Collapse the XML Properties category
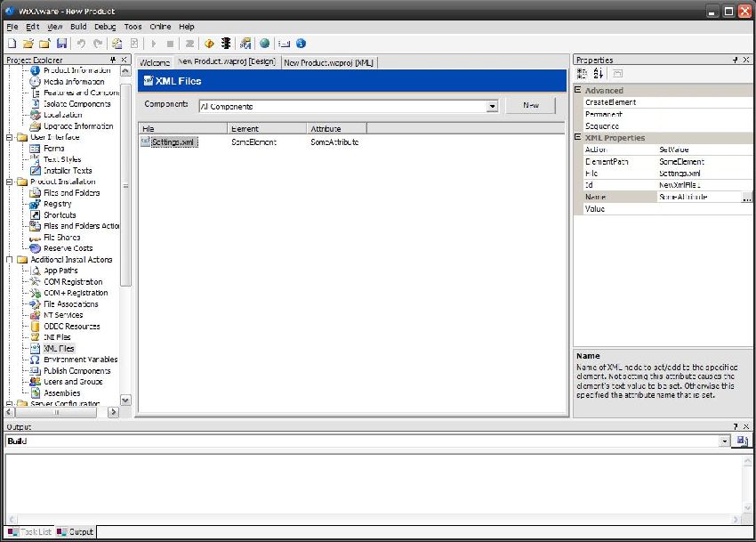Screen dimensions: 756x542 coord(577,137)
